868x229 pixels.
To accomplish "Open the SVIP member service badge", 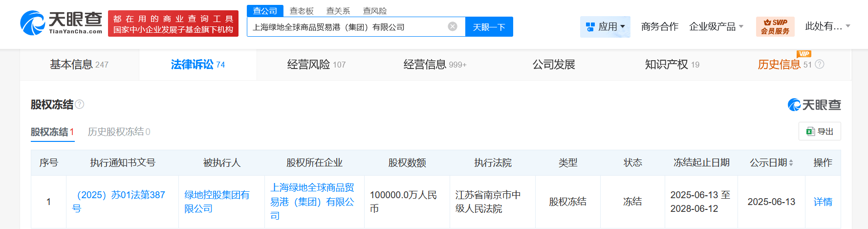I will 775,26.
